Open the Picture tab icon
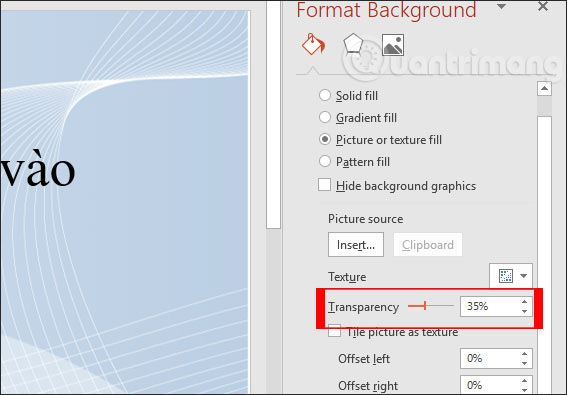567x395 pixels. [x=393, y=45]
